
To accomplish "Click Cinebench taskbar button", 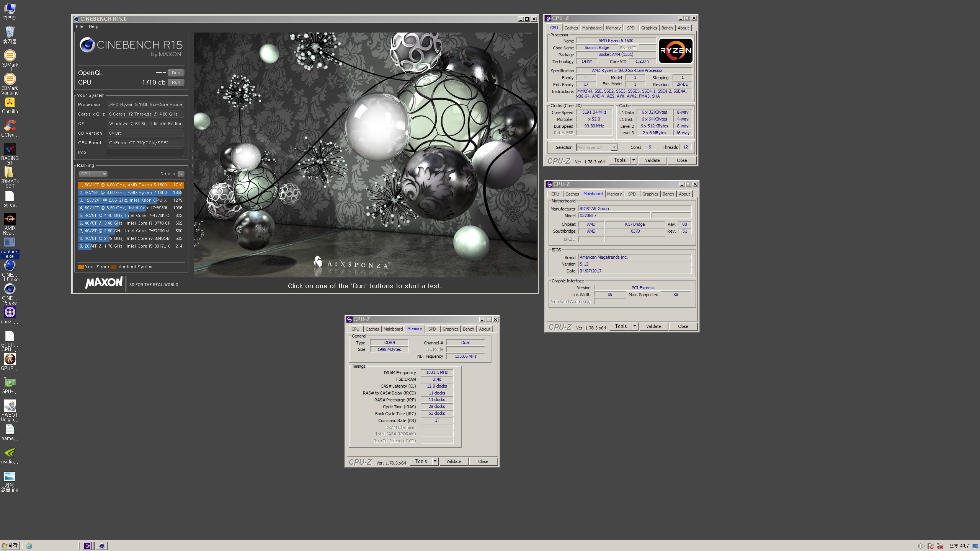I will coord(102,546).
